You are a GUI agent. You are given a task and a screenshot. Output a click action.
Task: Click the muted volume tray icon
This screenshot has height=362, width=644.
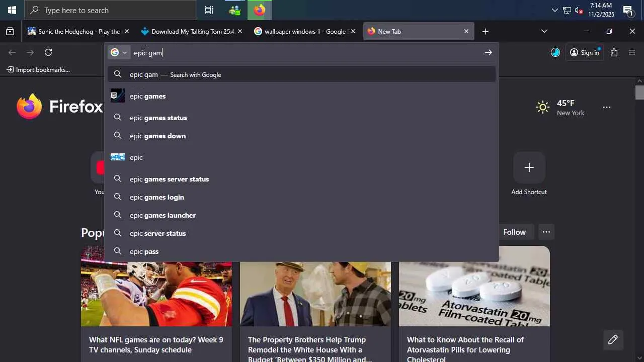(579, 10)
